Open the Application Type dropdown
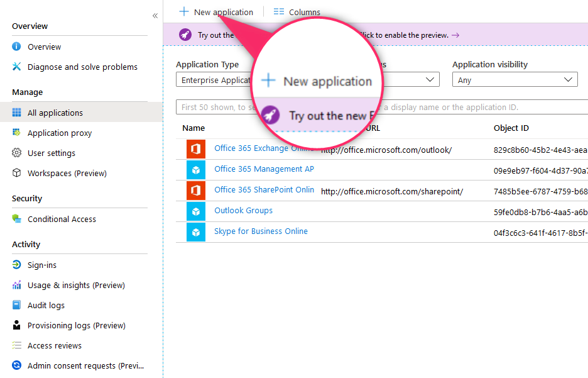588x378 pixels. [x=214, y=81]
